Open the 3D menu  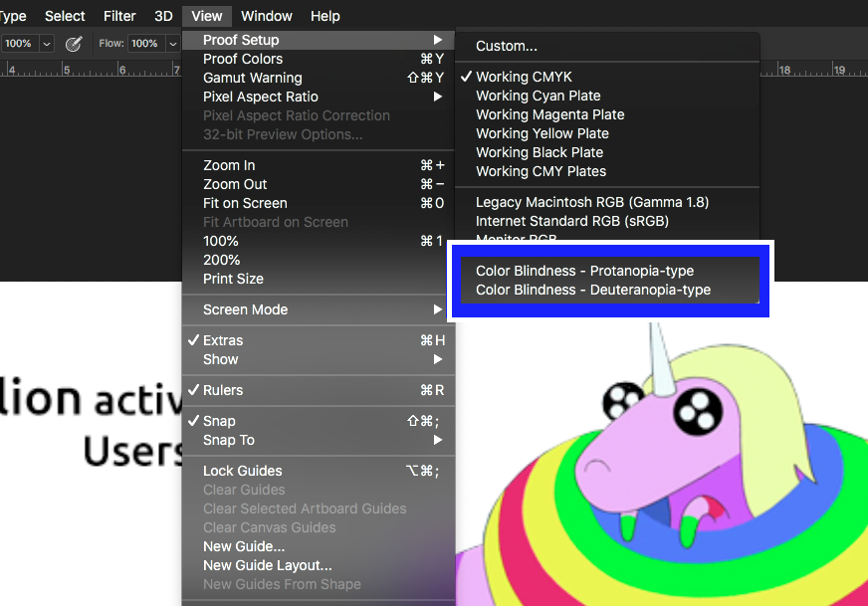tap(163, 16)
